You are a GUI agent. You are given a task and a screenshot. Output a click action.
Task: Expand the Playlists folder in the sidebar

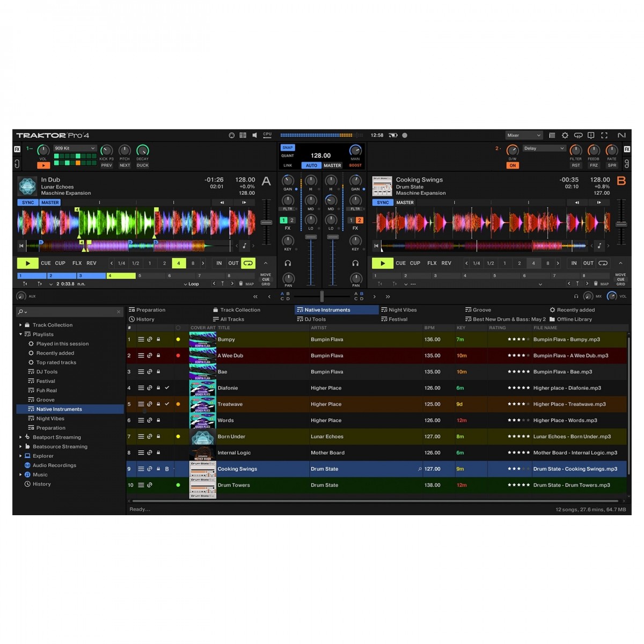click(19, 334)
